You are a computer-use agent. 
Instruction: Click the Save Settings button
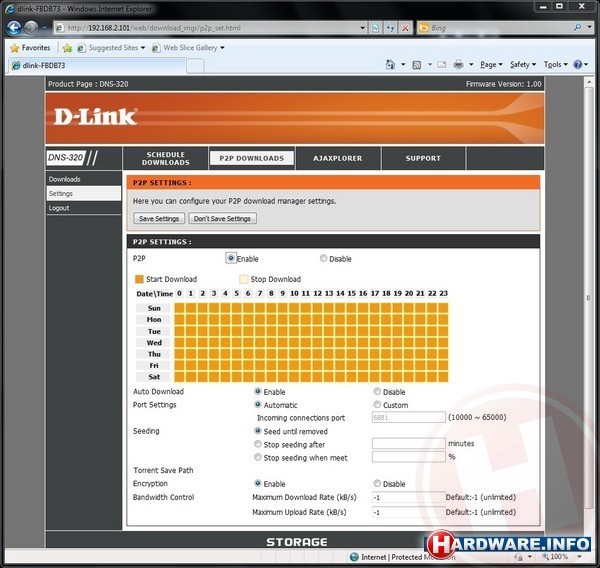159,218
